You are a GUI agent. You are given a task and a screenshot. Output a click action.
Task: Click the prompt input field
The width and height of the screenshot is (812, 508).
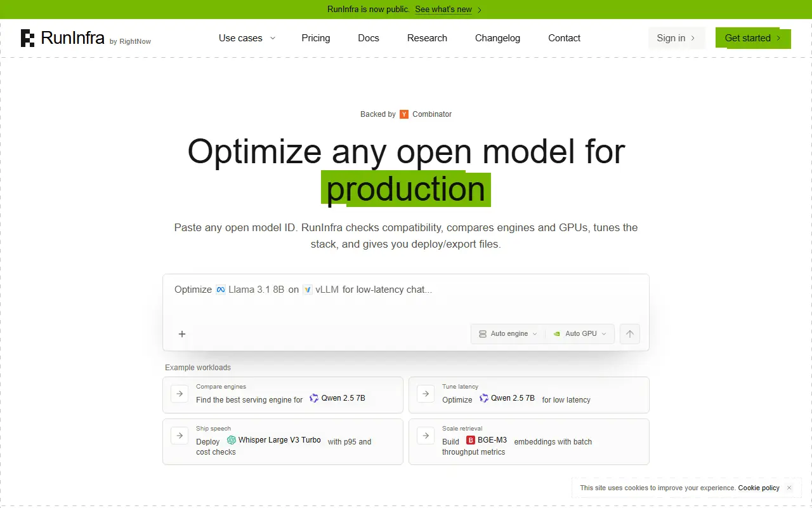(406, 298)
